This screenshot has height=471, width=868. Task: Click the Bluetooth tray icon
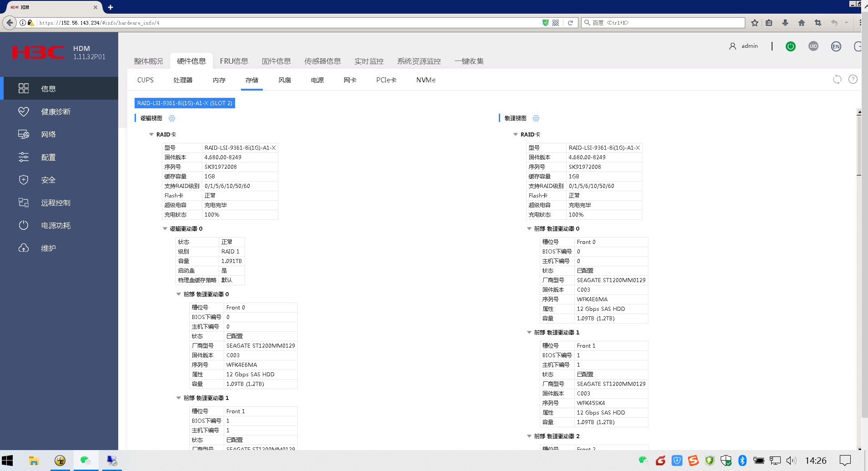743,461
